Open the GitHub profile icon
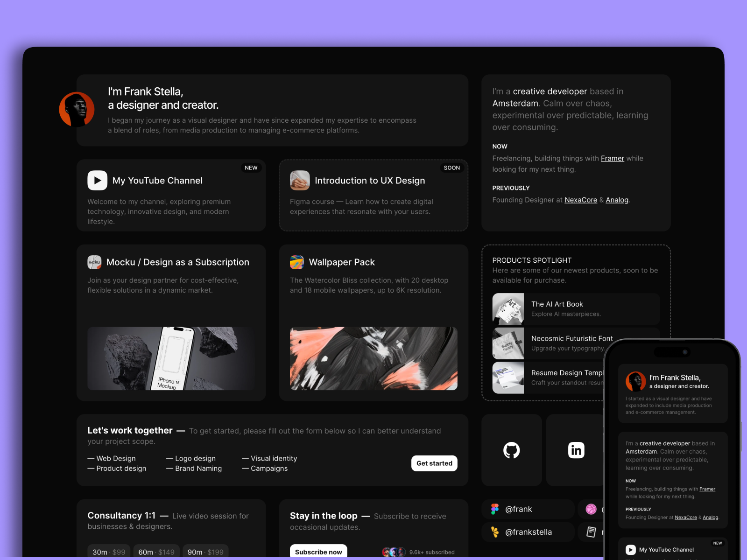The width and height of the screenshot is (747, 560). click(x=511, y=450)
